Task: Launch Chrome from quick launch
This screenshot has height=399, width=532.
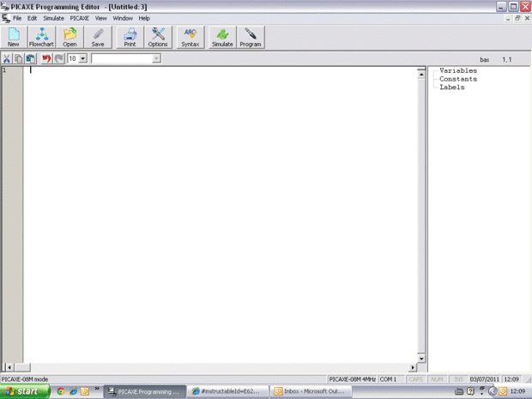Action: pos(61,391)
